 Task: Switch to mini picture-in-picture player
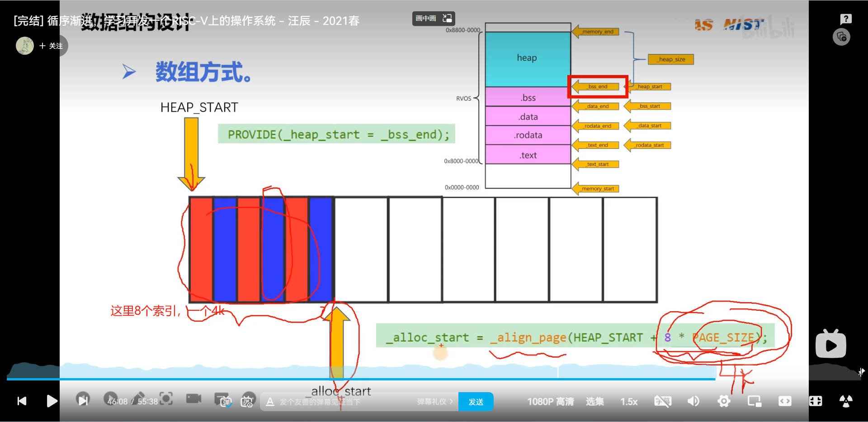point(755,401)
